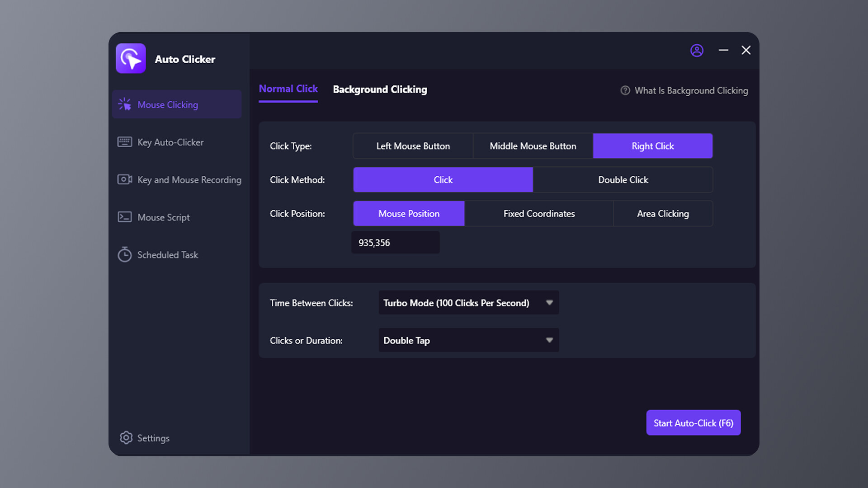868x488 pixels.
Task: Select the Normal Click tab
Action: tap(288, 89)
